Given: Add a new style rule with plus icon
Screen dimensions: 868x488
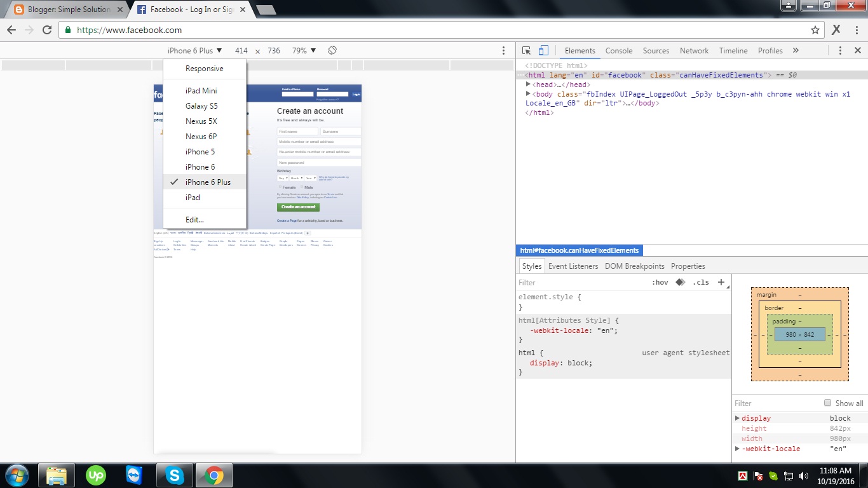Looking at the screenshot, I should (721, 282).
